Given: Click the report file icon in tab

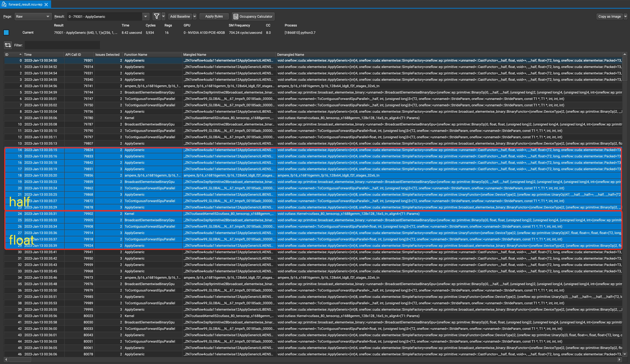Looking at the screenshot, I should (4, 4).
